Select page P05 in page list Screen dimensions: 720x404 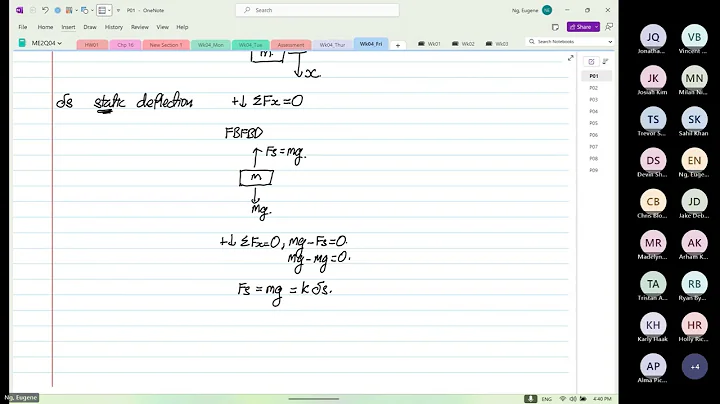point(596,123)
